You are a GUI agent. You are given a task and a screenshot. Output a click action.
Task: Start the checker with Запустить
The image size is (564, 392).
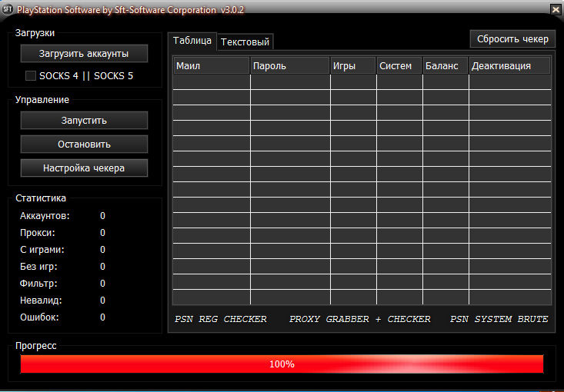point(84,121)
